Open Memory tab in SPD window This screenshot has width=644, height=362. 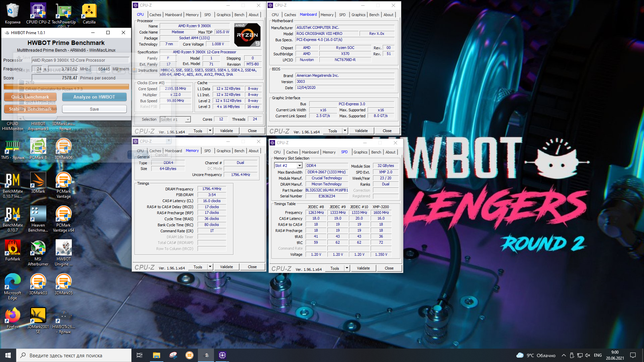(x=329, y=152)
